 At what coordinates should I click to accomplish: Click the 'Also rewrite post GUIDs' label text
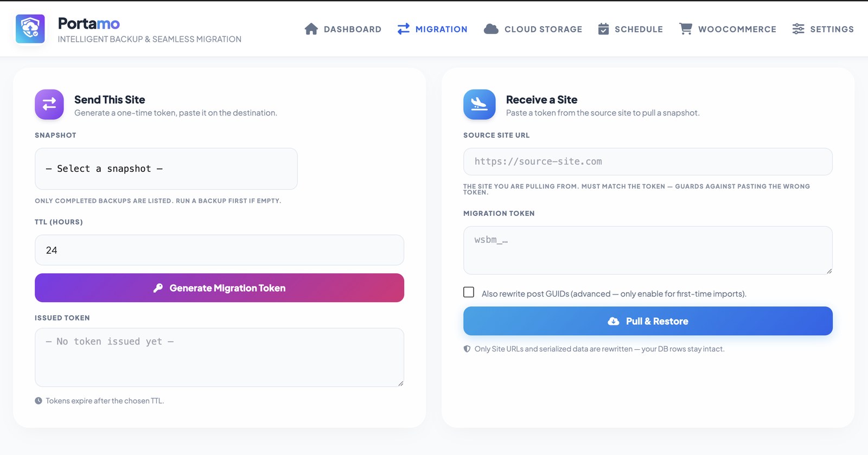pos(614,294)
